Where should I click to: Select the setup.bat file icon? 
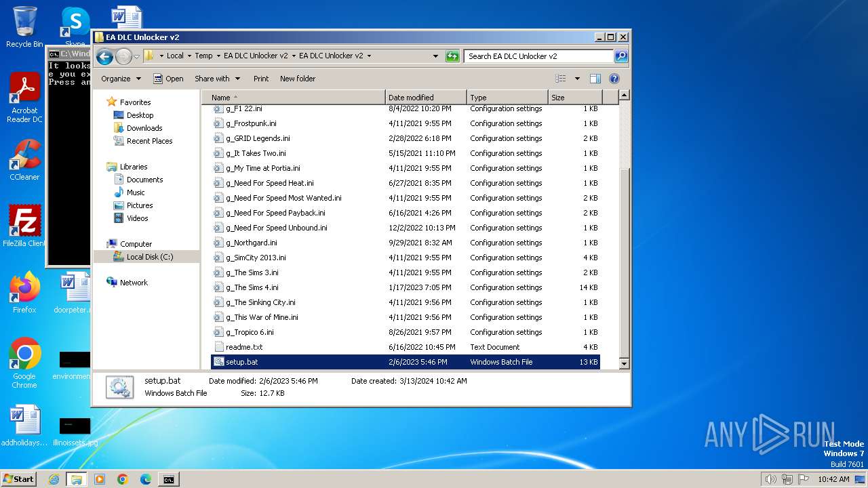(218, 362)
